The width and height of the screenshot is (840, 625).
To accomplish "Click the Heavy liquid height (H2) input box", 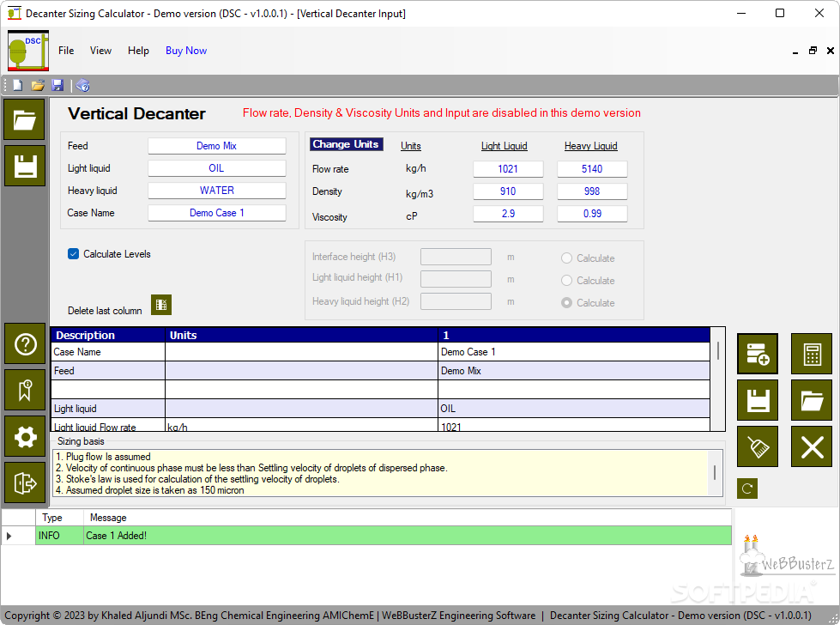I will tap(456, 301).
